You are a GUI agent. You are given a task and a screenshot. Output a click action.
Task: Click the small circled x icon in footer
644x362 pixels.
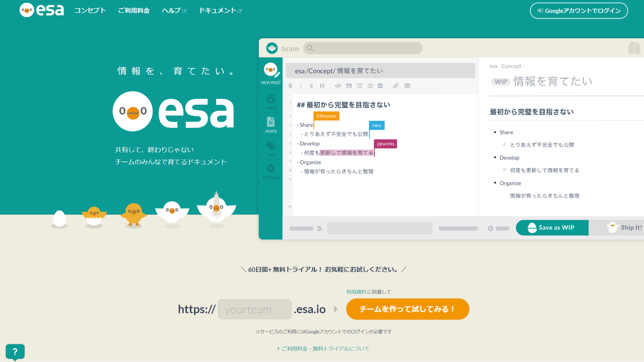[491, 228]
